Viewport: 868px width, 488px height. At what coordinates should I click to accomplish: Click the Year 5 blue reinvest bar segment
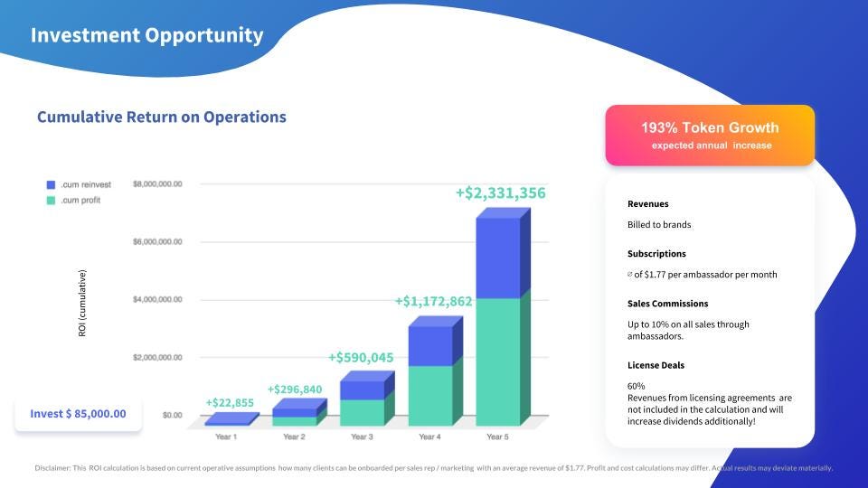pyautogui.click(x=498, y=258)
